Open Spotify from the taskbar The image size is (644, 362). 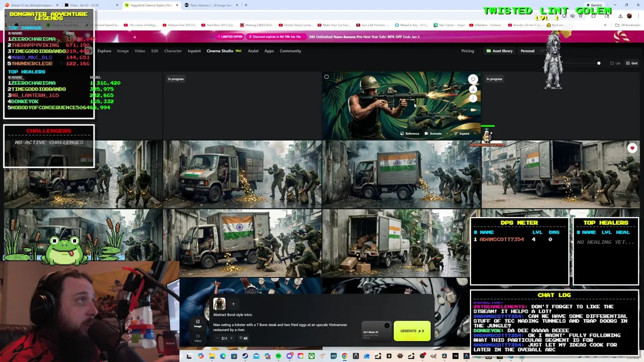click(x=278, y=356)
